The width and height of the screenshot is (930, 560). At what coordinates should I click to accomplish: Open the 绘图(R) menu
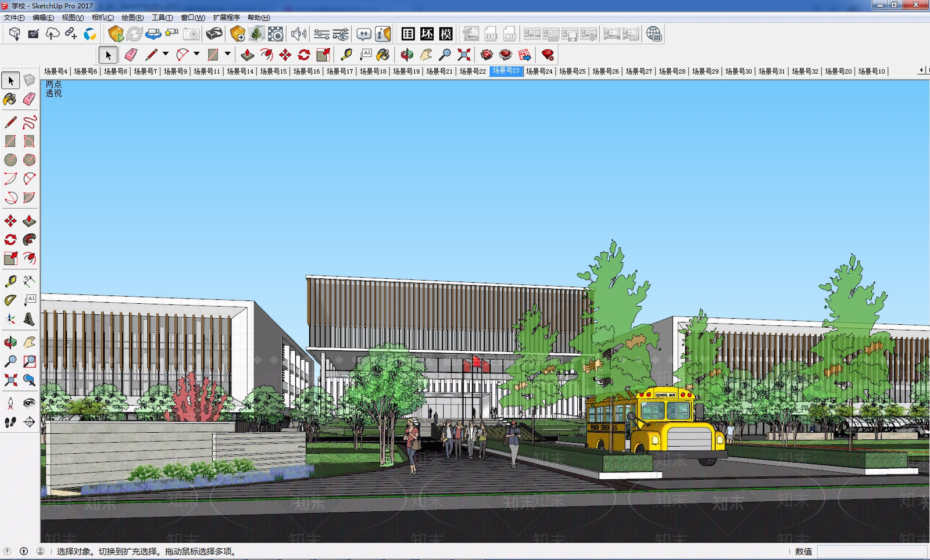pos(133,17)
